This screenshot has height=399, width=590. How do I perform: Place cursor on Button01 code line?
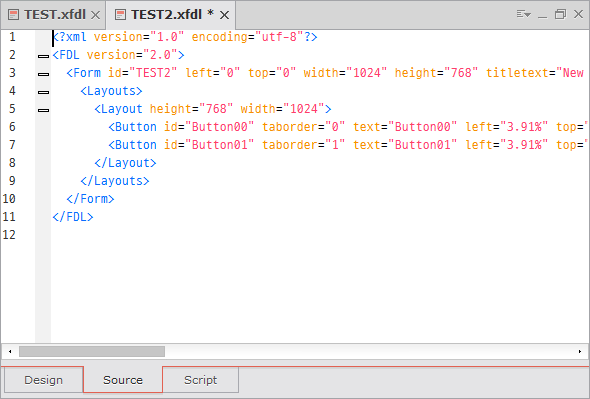click(320, 145)
